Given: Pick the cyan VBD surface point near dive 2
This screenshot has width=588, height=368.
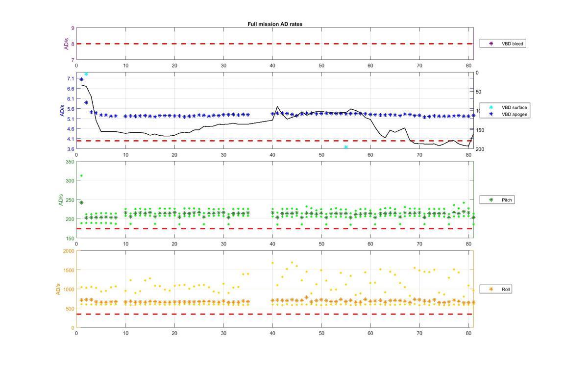Looking at the screenshot, I should coord(86,74).
